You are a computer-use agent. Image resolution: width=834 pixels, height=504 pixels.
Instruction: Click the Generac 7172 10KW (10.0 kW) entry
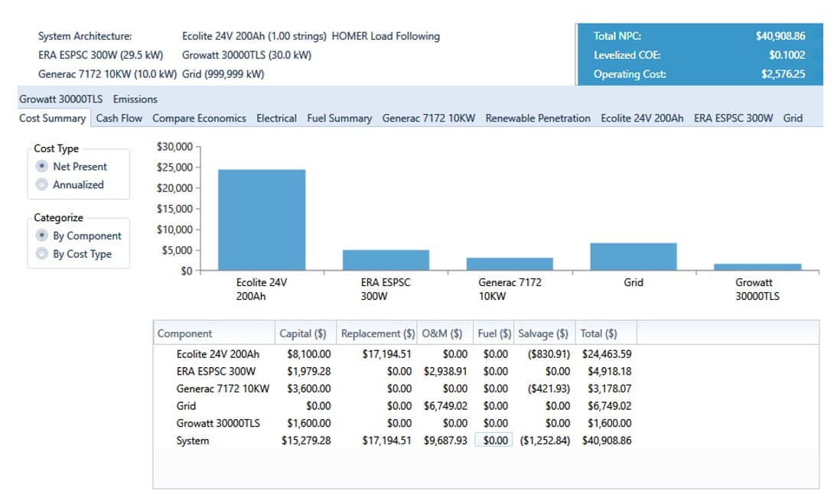coord(107,74)
